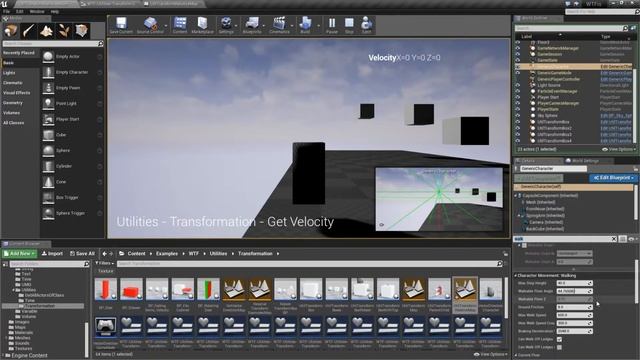Viewport: 640px width, 360px height.
Task: Select Box Trigger in the Modes panel
Action: point(72,197)
